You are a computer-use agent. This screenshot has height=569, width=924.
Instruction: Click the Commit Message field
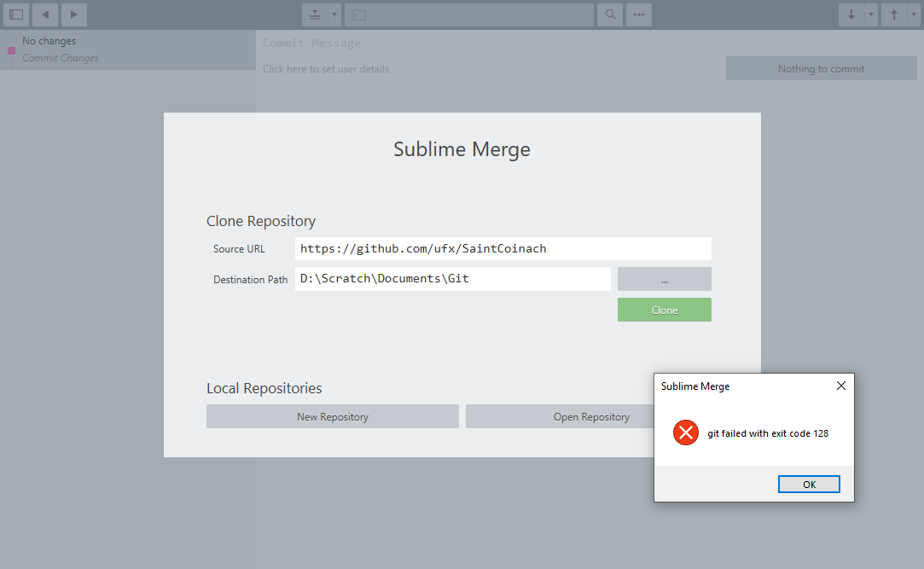pyautogui.click(x=311, y=43)
